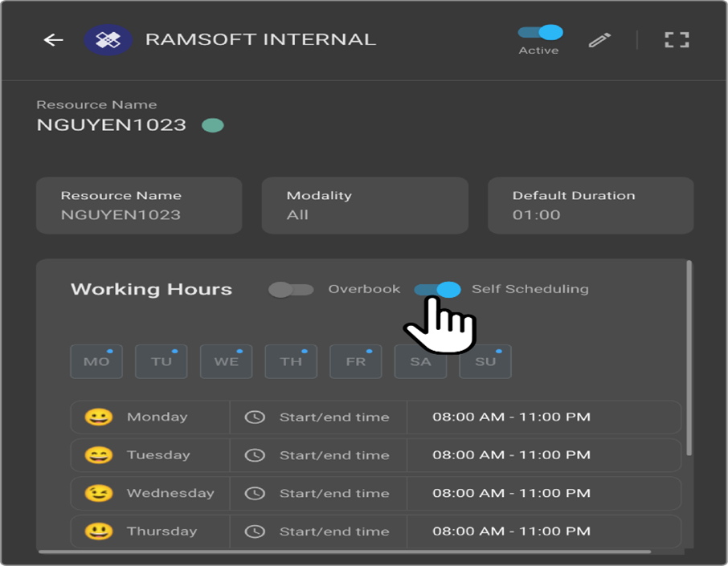Image resolution: width=728 pixels, height=566 pixels.
Task: Edit resource with the pencil icon
Action: [x=599, y=40]
